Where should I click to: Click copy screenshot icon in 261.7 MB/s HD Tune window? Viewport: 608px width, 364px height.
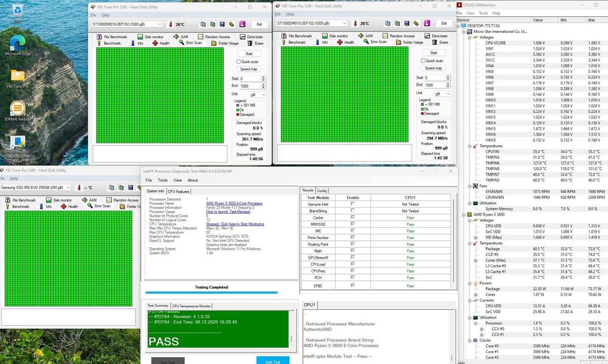[x=212, y=24]
